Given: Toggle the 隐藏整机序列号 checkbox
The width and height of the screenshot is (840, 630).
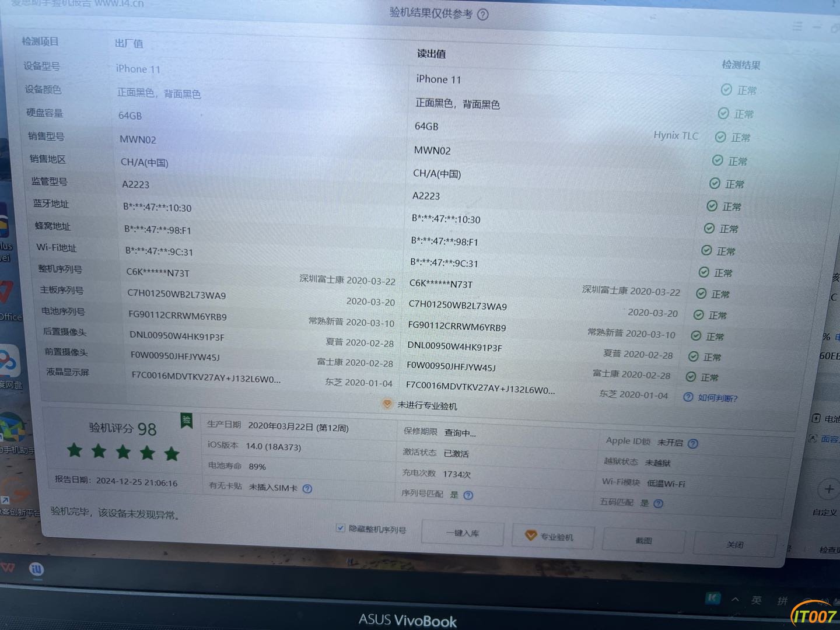Looking at the screenshot, I should (340, 528).
